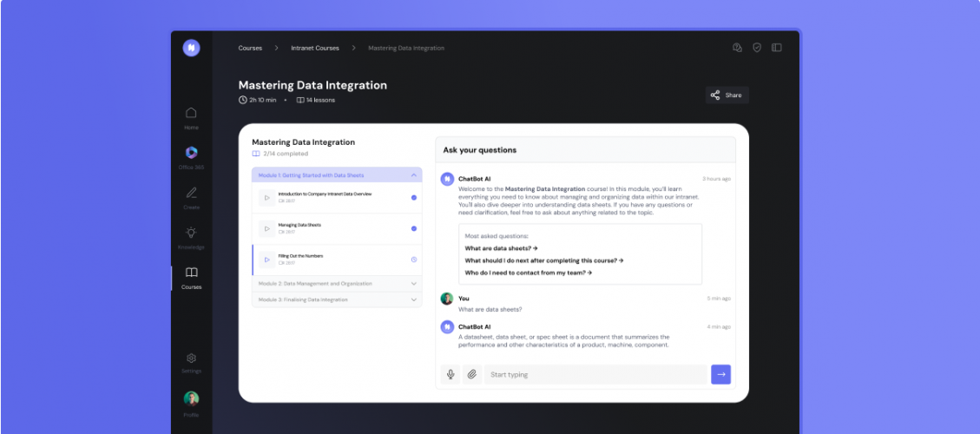Viewport: 980px width, 434px height.
Task: Click the Start typing message field
Action: pos(595,375)
